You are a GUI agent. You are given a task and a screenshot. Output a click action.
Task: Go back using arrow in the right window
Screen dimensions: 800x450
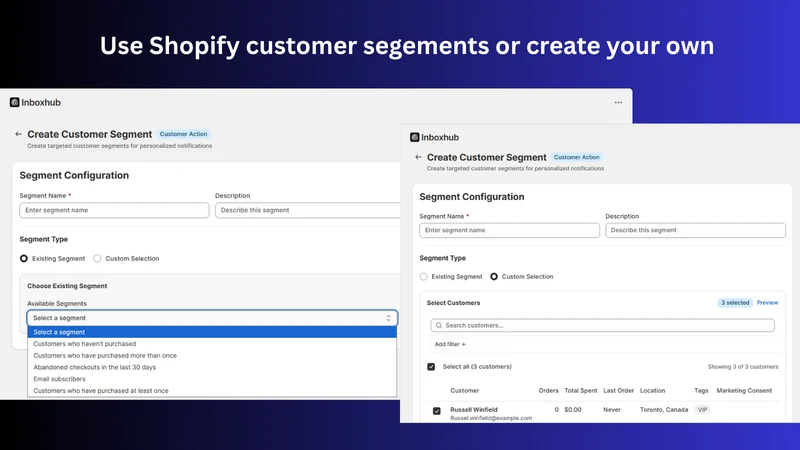point(418,157)
